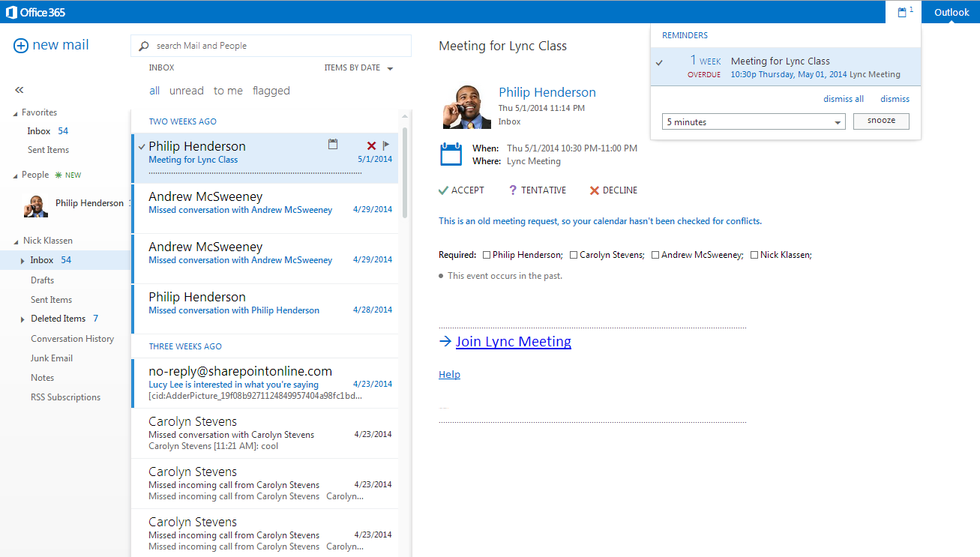
Task: Open the Items by Date sort dropdown
Action: [358, 68]
